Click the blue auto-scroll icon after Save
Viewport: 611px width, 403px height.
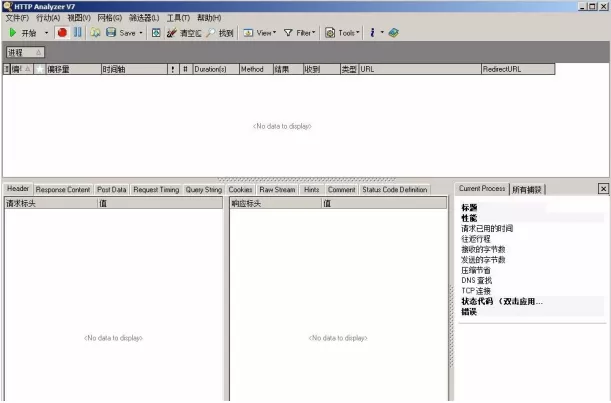click(x=156, y=33)
